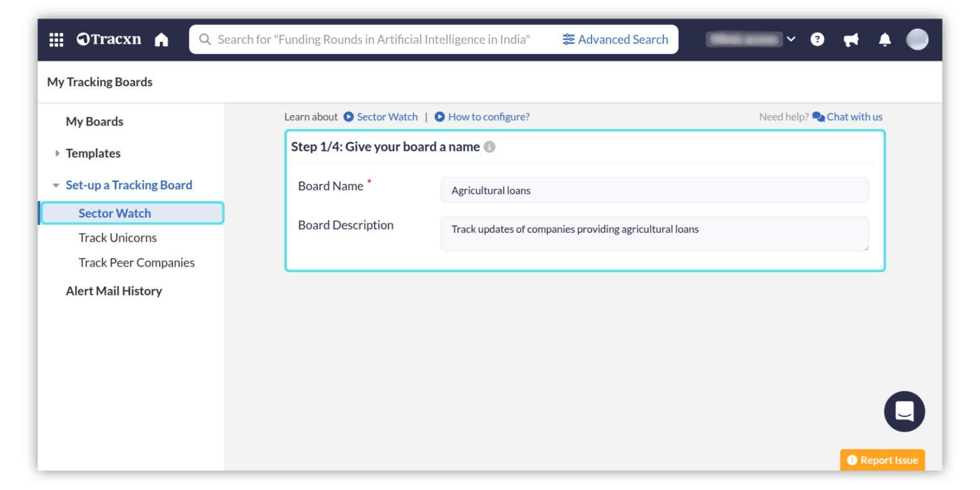Select Track Unicorns in sidebar
The height and width of the screenshot is (490, 980).
117,238
